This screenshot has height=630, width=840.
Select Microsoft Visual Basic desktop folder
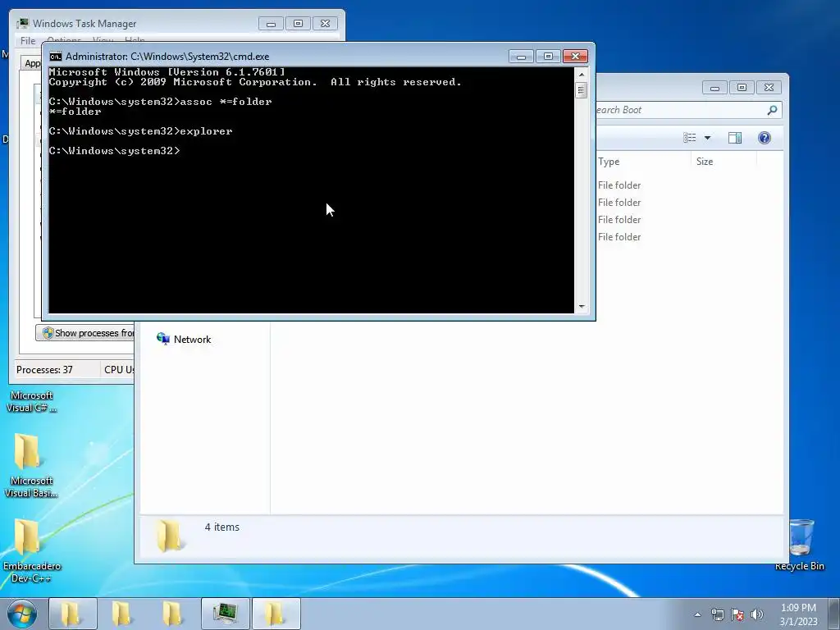click(31, 465)
